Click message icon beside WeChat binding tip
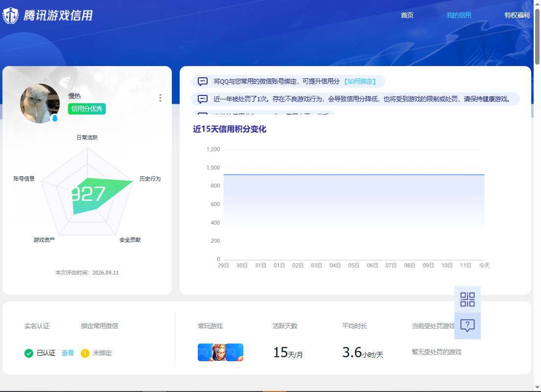This screenshot has height=392, width=541. coord(203,82)
